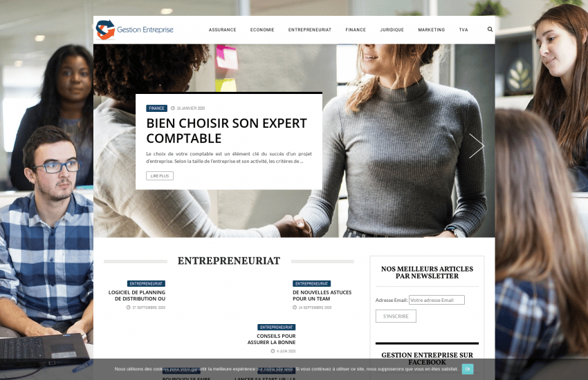Click clock icon beside 27 Septembre 2020
The width and height of the screenshot is (588, 380).
pyautogui.click(x=128, y=307)
